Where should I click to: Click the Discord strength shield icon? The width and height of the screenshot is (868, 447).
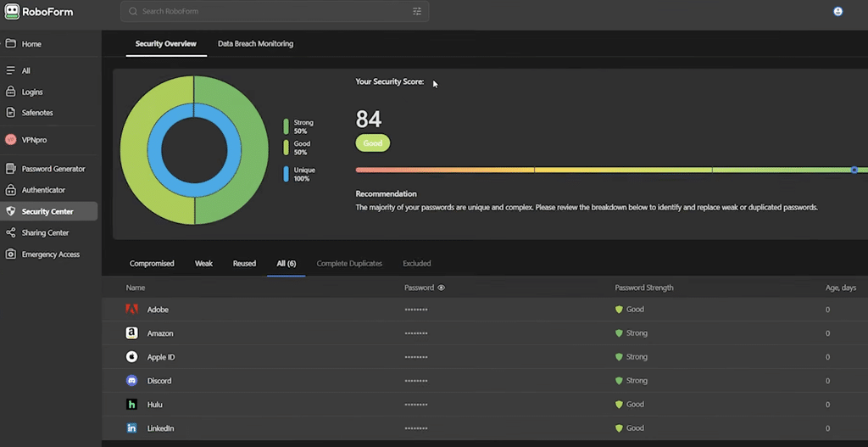click(x=619, y=381)
